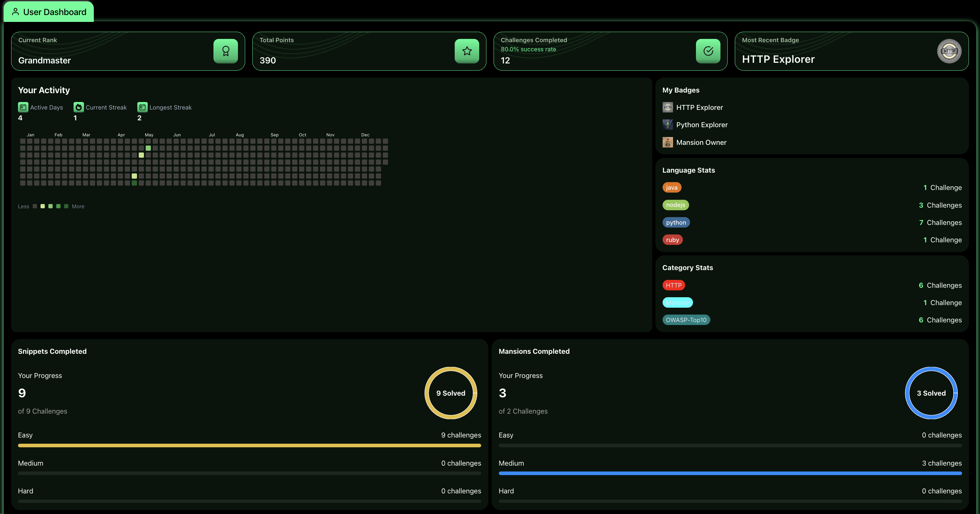Click the Current Rank award ribbon icon

click(x=226, y=51)
